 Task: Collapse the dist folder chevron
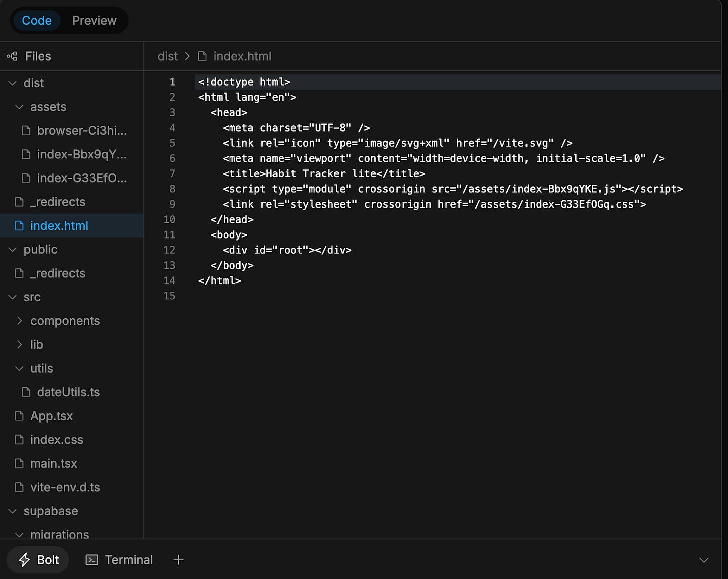coord(13,83)
